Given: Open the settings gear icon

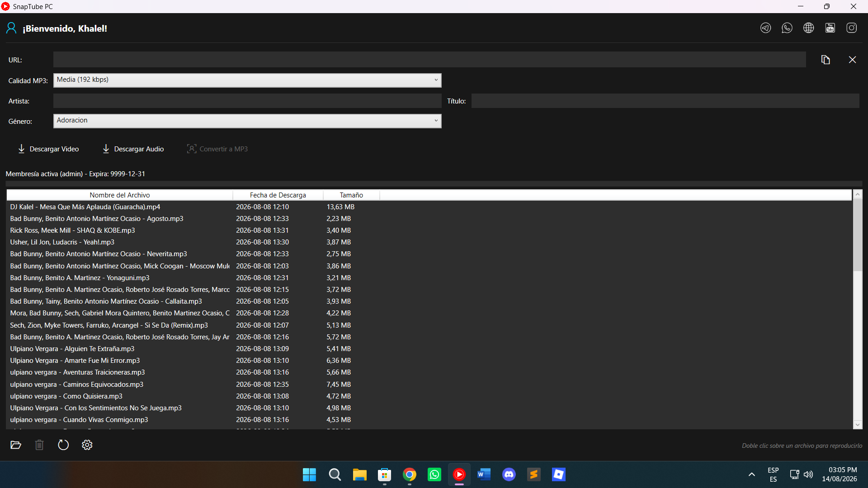Looking at the screenshot, I should (x=87, y=445).
